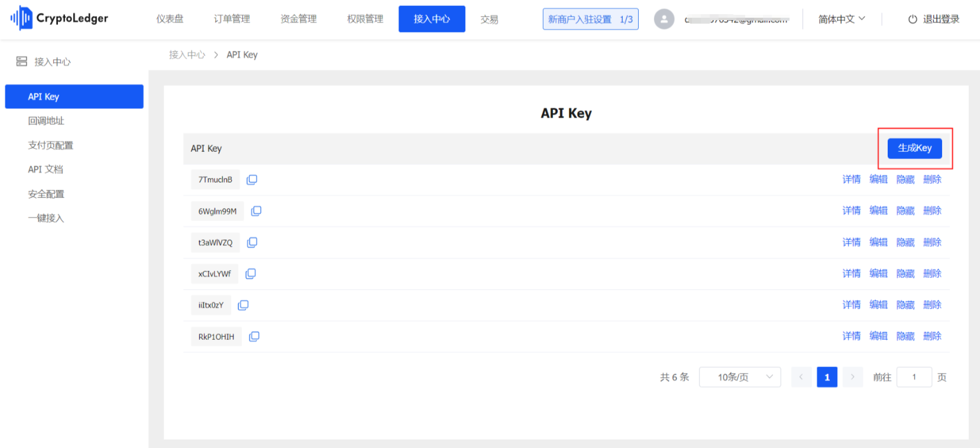Click the t3aWlVZQ key text
The height and width of the screenshot is (448, 980).
pos(215,242)
